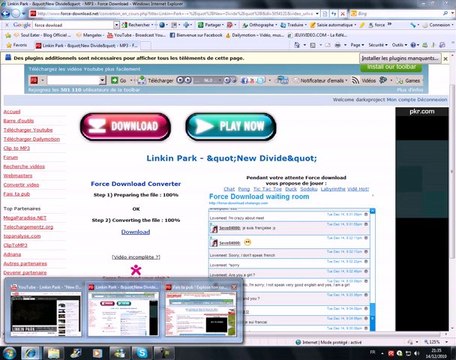Click the Windows Start orb
This screenshot has height=360, width=456.
[8, 353]
